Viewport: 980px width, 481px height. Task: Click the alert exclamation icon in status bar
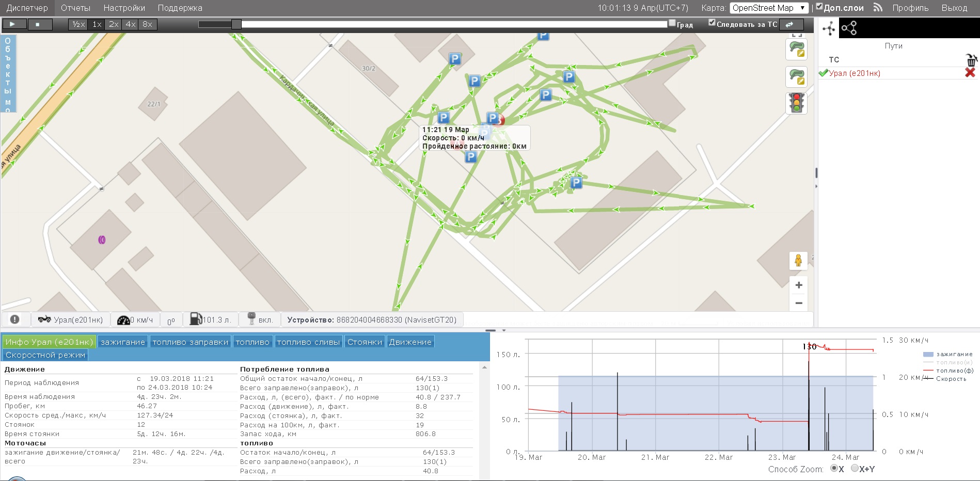[x=15, y=319]
